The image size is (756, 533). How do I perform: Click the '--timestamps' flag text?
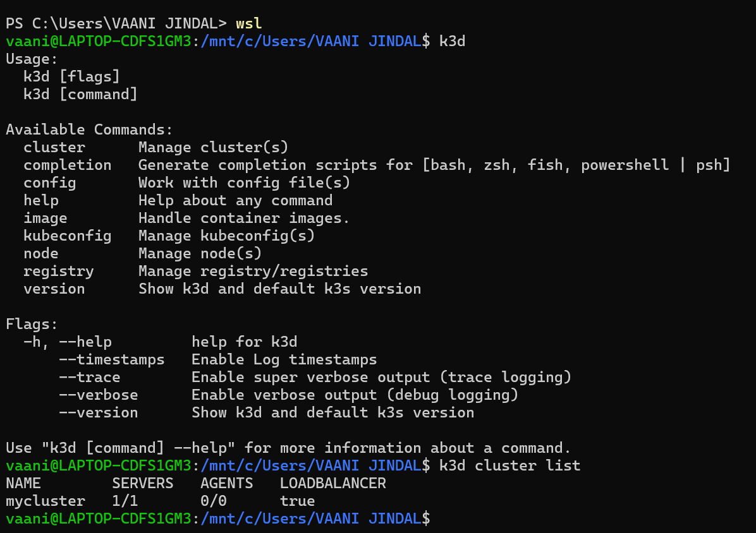click(x=111, y=359)
